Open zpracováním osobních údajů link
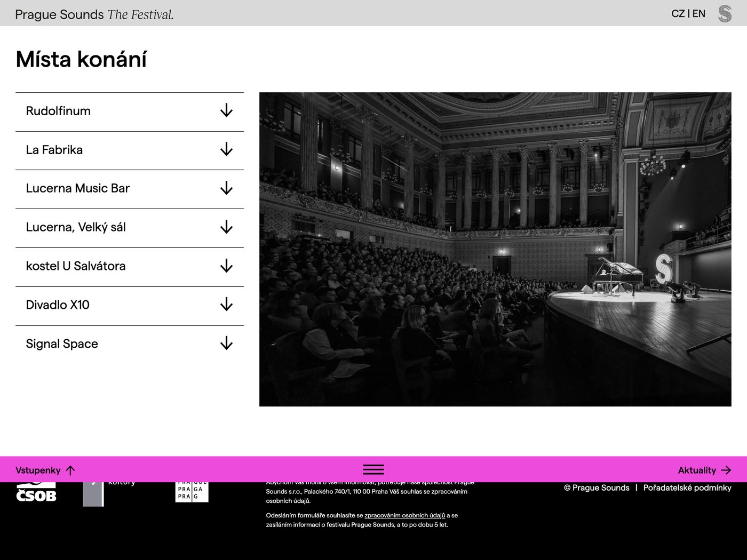Image resolution: width=747 pixels, height=560 pixels. coord(404,516)
